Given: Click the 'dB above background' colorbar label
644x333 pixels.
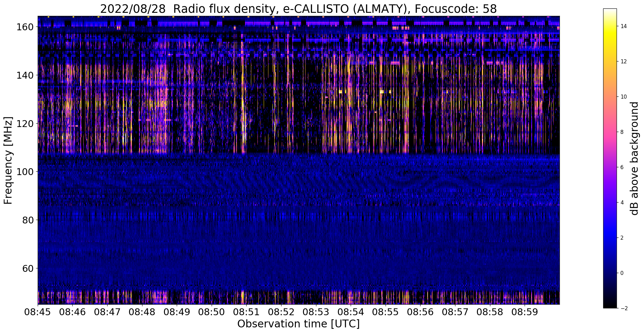Looking at the screenshot, I should tap(634, 159).
